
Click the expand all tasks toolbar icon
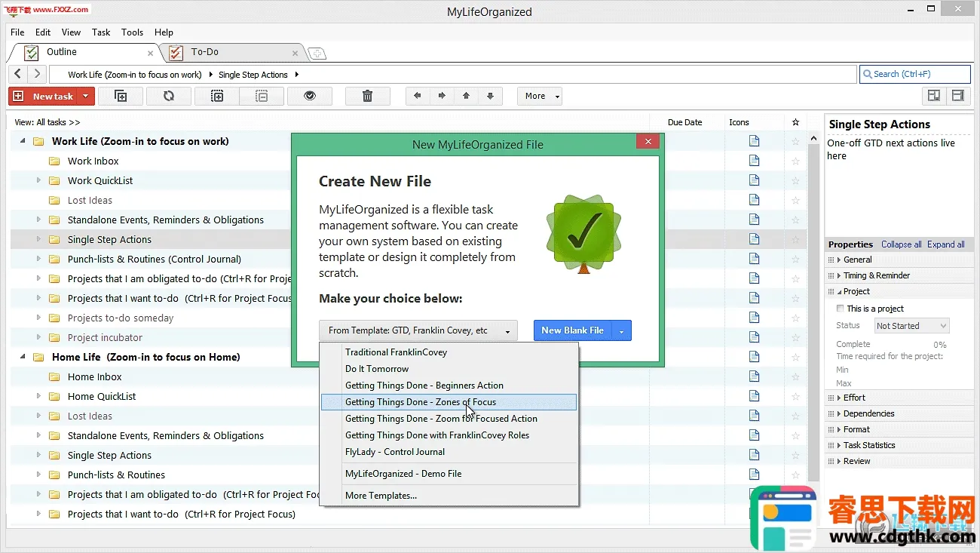pos(217,96)
